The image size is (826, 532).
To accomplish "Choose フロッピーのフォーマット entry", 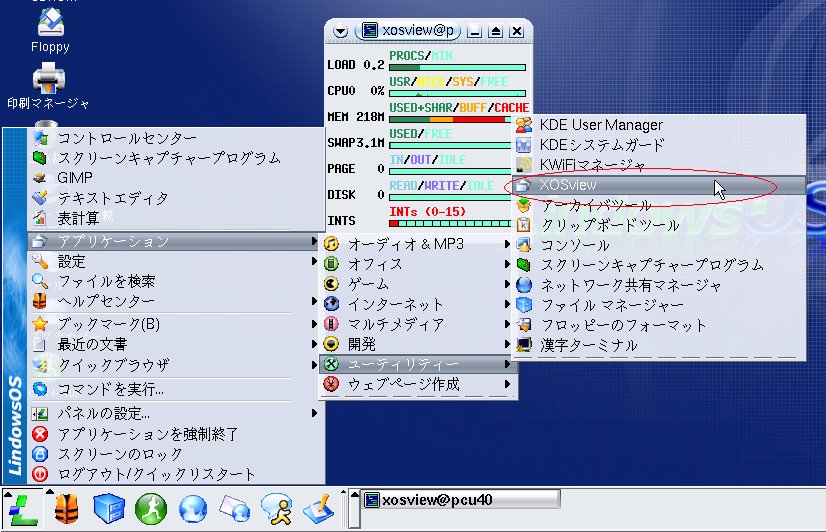I will (x=659, y=325).
